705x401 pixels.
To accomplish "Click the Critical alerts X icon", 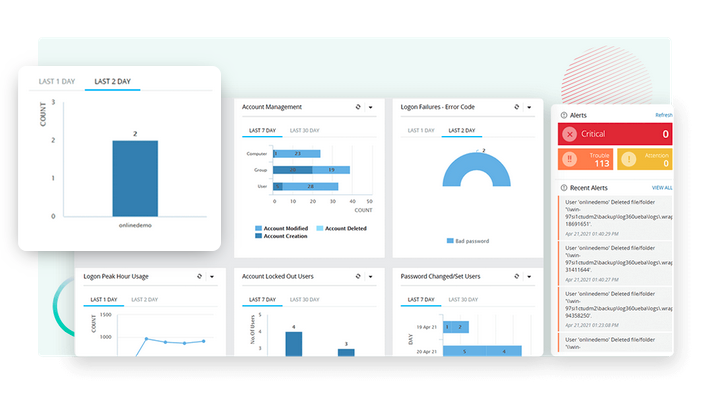I will tap(570, 134).
